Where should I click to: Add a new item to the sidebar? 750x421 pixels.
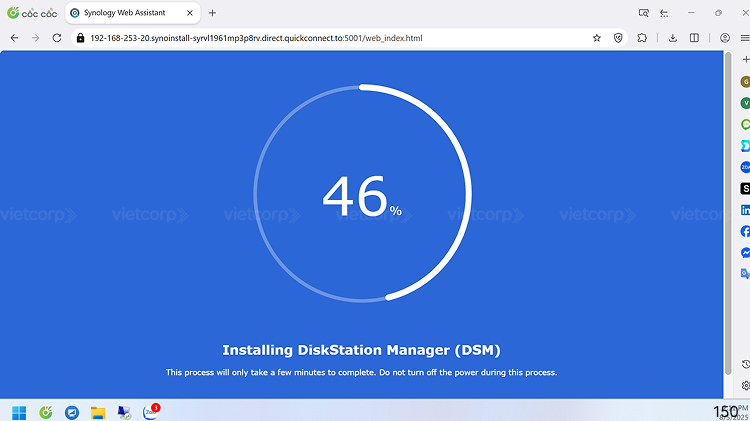coord(745,60)
